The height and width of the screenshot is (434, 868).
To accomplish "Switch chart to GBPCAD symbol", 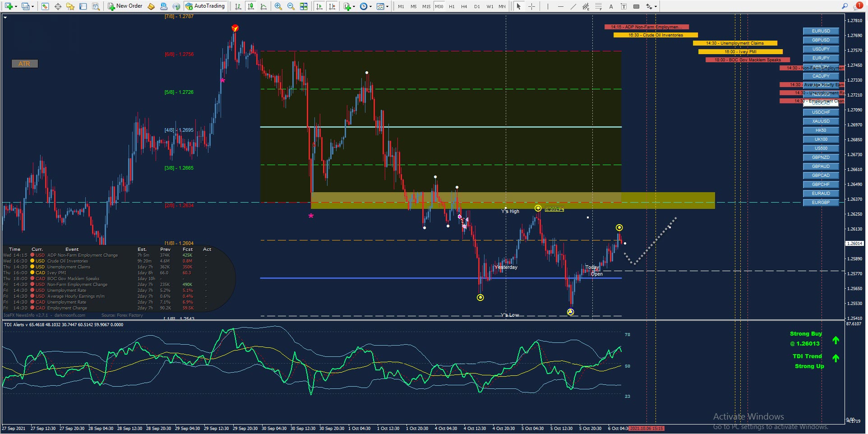I will point(821,175).
